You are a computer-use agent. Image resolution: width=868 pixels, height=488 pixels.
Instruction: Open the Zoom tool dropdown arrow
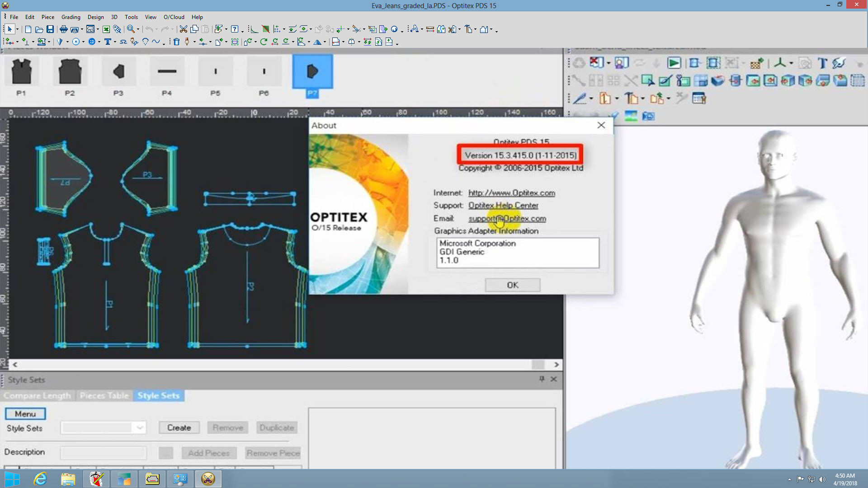(x=138, y=30)
